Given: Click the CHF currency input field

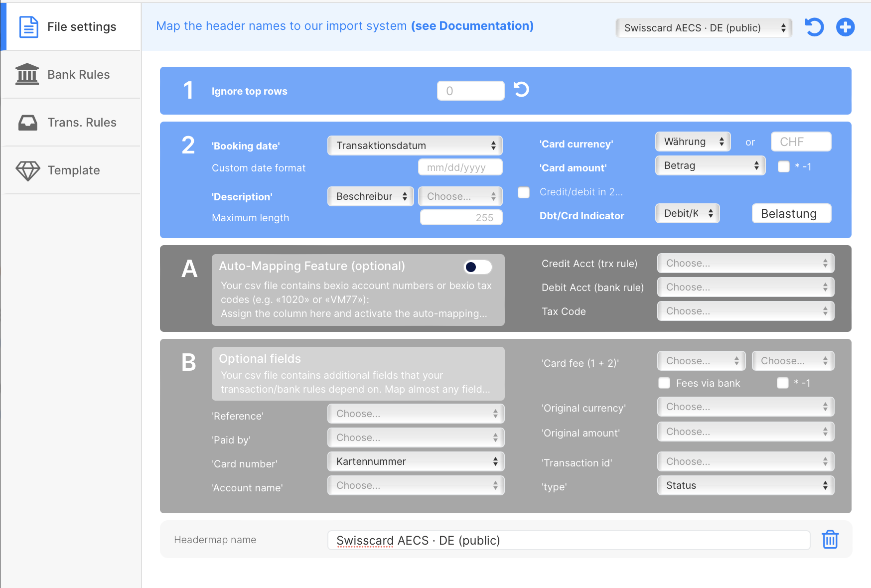Looking at the screenshot, I should tap(801, 142).
